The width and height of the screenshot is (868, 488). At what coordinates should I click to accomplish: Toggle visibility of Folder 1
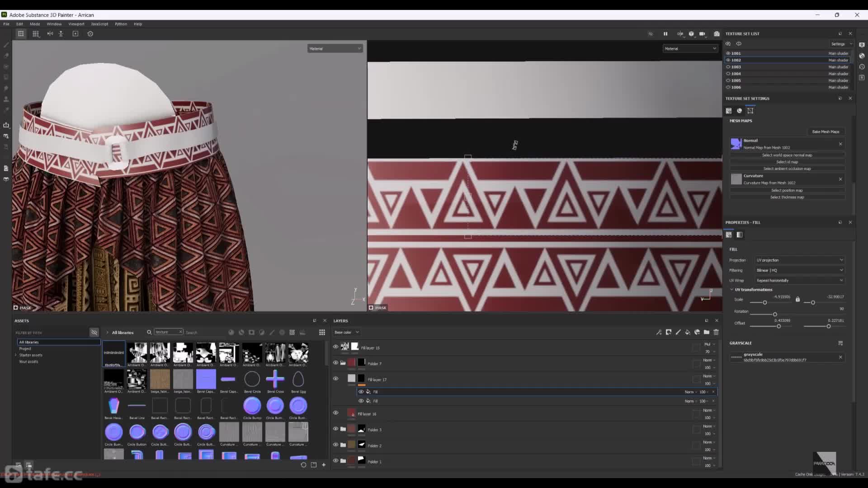[x=335, y=461]
